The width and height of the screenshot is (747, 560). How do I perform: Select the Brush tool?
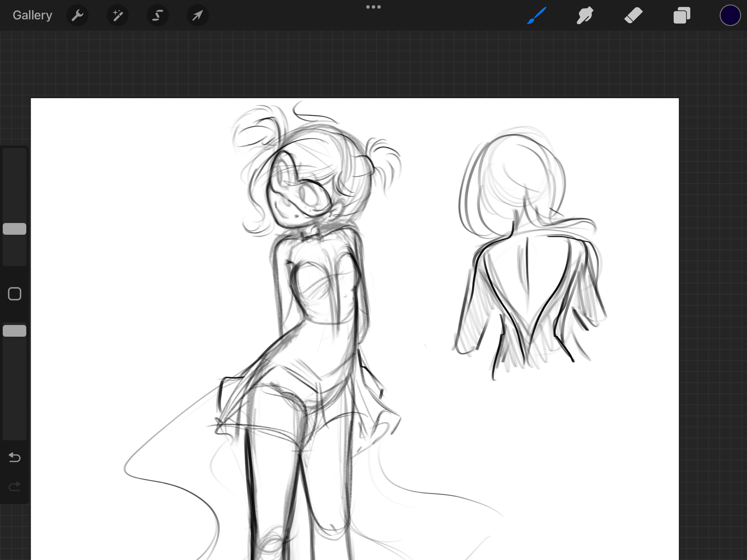pyautogui.click(x=537, y=15)
